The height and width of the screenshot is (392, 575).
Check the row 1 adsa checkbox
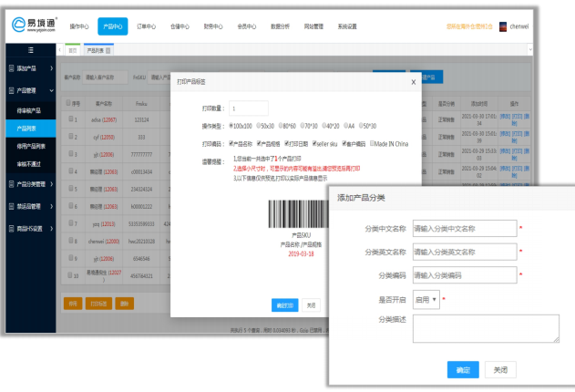[x=72, y=119]
